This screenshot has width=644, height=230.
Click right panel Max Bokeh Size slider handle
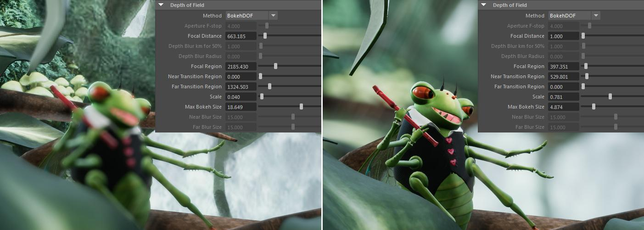[594, 107]
